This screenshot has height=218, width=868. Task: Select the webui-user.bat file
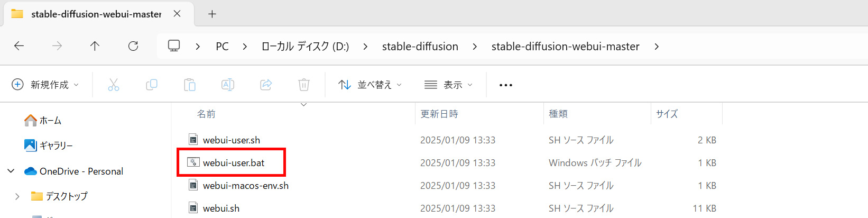pyautogui.click(x=233, y=163)
